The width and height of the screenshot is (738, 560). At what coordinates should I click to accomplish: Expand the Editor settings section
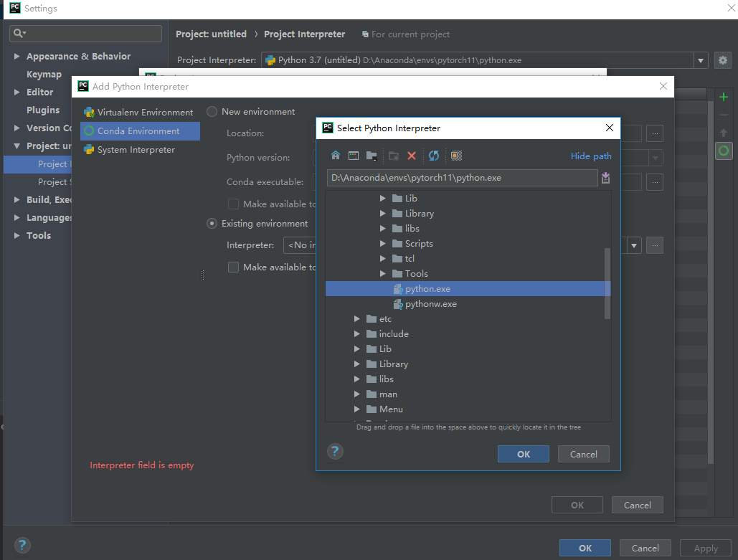(17, 92)
